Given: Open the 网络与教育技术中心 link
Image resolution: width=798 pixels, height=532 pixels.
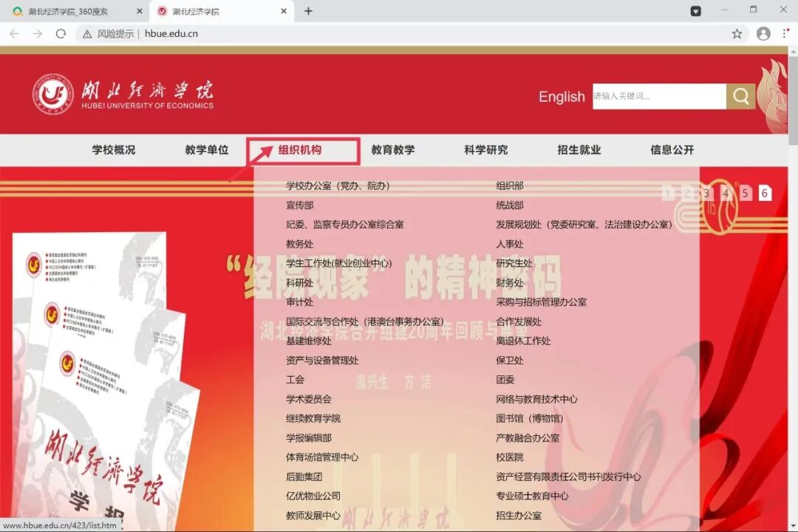Looking at the screenshot, I should point(537,399).
